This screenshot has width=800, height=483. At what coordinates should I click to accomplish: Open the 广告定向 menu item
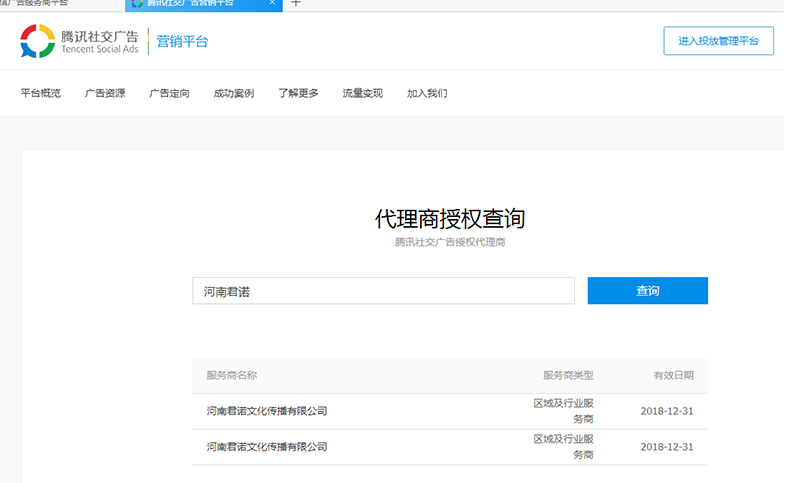point(169,93)
